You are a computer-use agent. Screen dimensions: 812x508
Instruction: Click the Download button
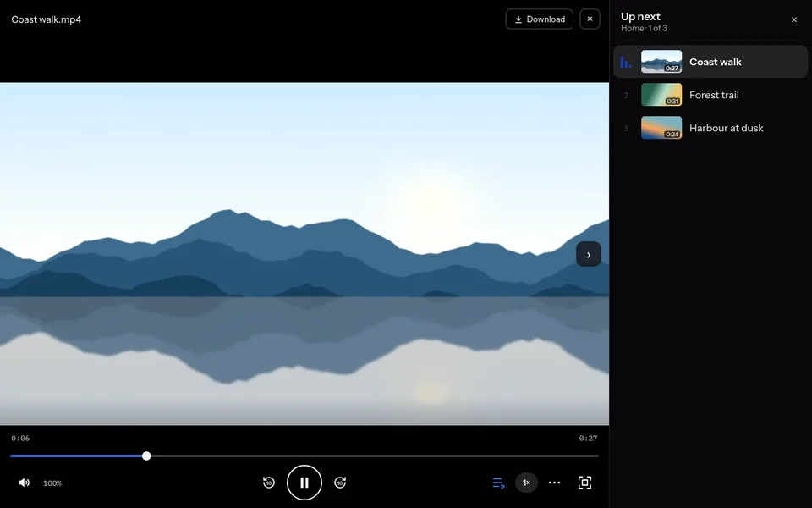click(539, 19)
